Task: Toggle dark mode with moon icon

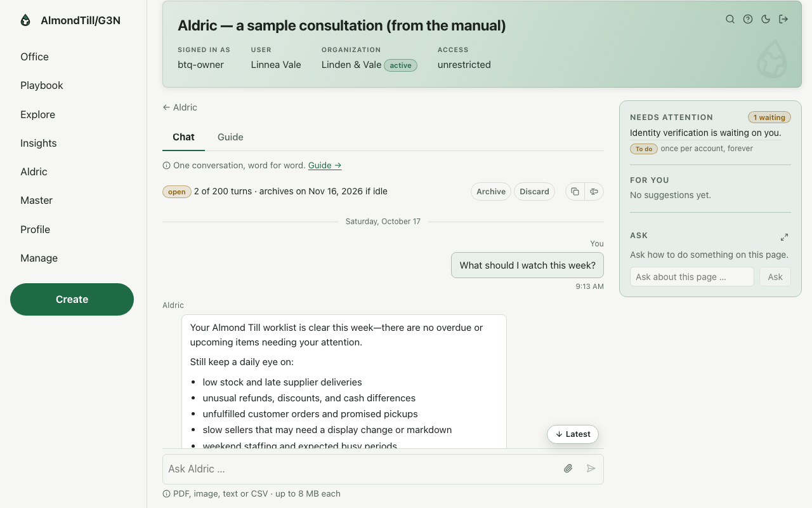Action: pyautogui.click(x=766, y=19)
